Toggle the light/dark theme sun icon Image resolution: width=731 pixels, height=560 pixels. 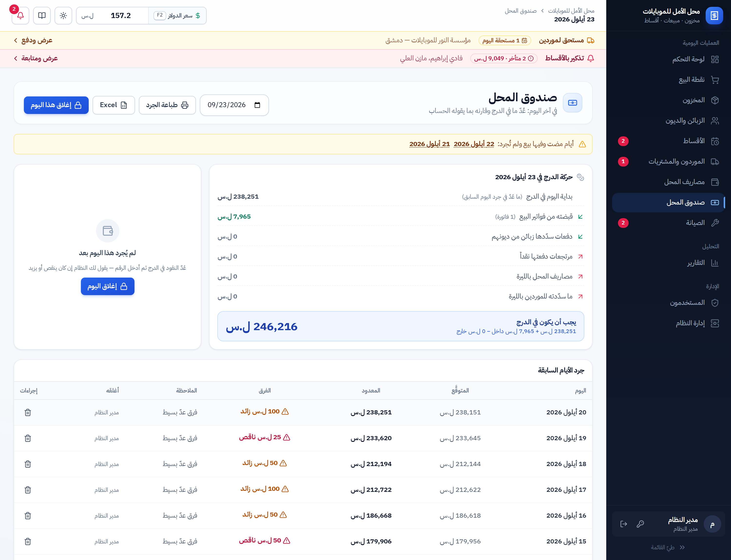click(63, 16)
